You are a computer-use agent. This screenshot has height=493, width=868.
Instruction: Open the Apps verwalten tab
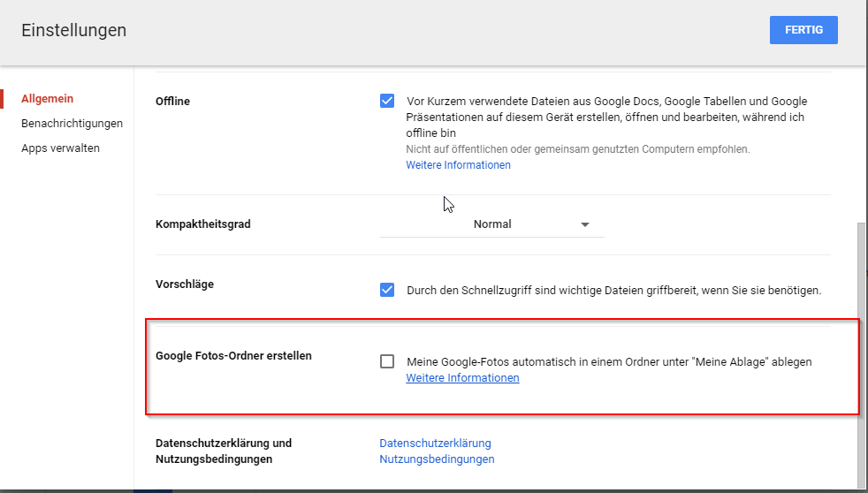click(60, 148)
